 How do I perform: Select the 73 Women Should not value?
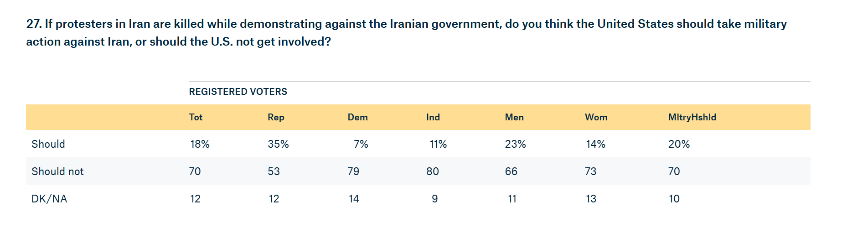point(590,171)
